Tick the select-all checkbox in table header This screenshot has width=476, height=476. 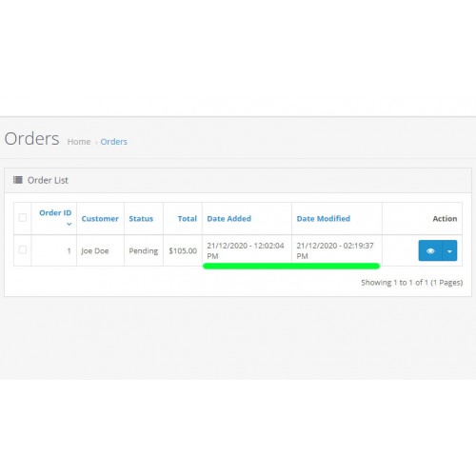click(x=23, y=218)
